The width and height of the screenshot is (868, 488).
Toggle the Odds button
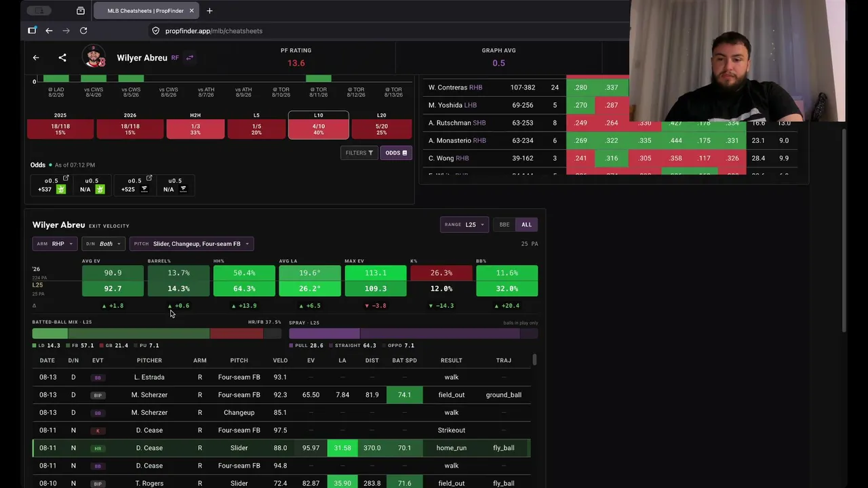pyautogui.click(x=396, y=153)
